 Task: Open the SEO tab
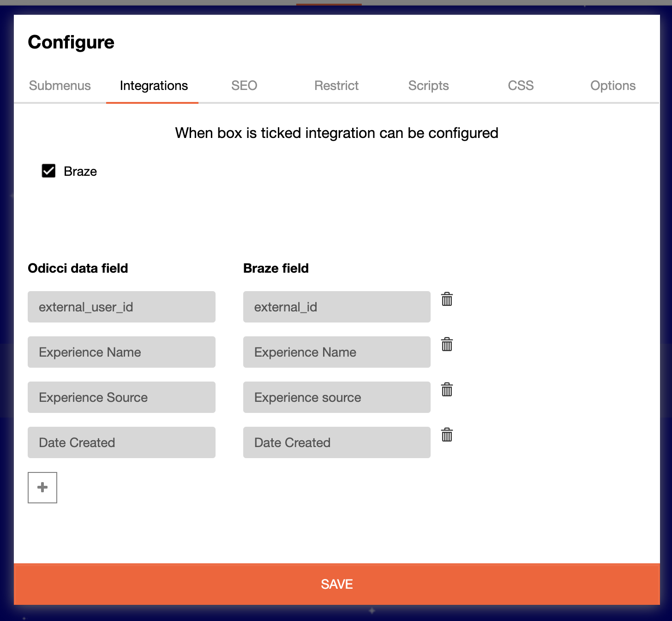[244, 86]
